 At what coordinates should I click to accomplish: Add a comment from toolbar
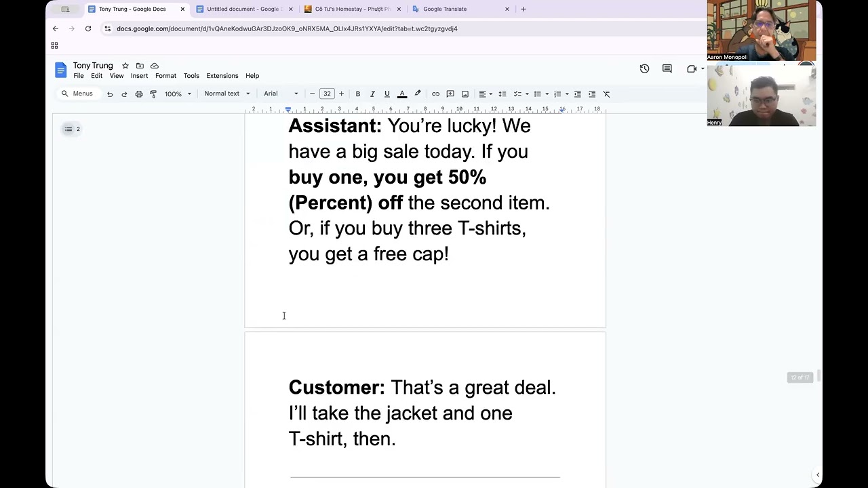(450, 94)
